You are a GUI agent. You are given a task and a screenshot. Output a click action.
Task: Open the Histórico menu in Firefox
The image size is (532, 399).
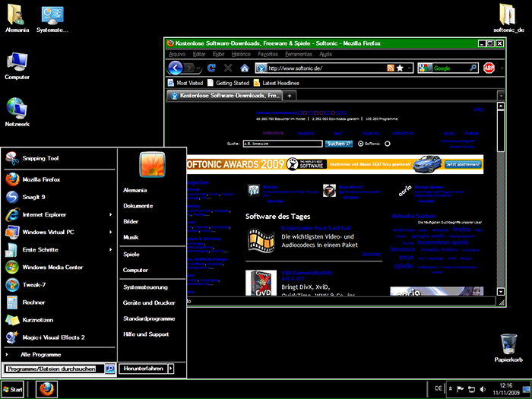click(x=241, y=55)
